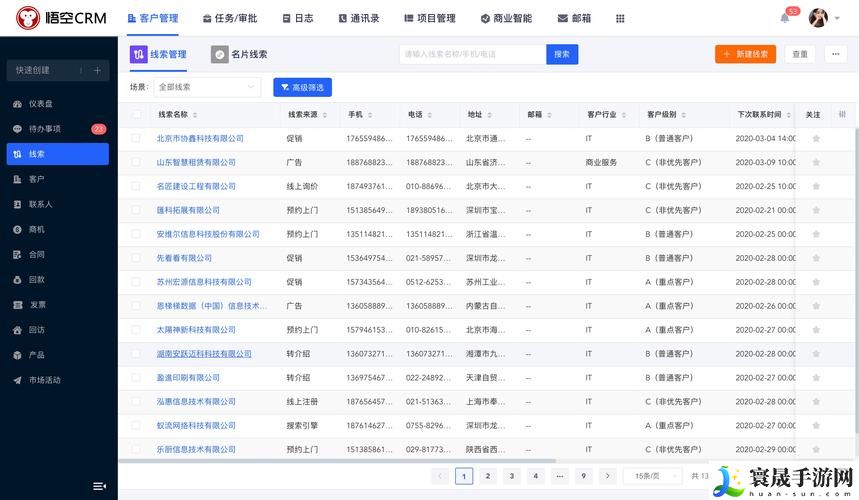Viewport: 859px width, 500px height.
Task: Check the 山东智慧租赁有限公司 row
Action: click(x=136, y=162)
